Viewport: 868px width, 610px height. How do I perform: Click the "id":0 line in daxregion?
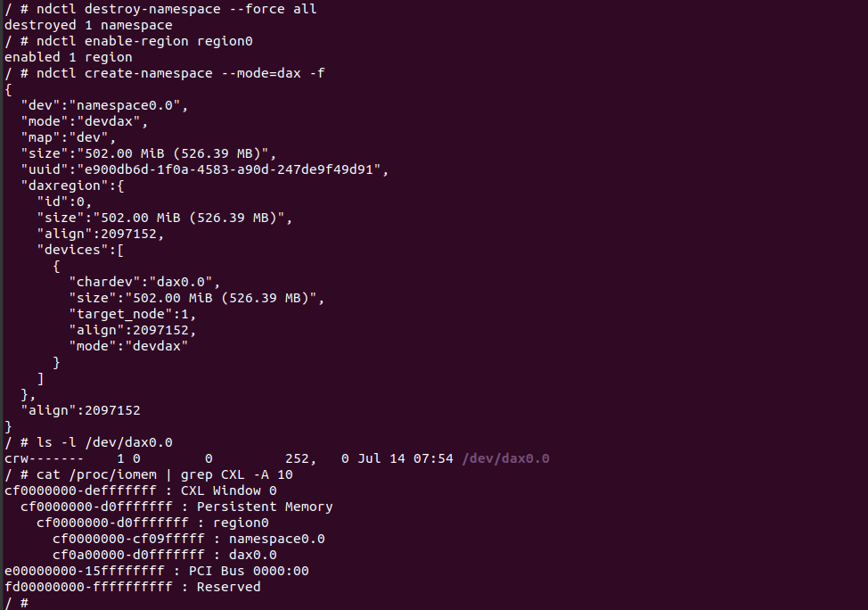coord(65,202)
